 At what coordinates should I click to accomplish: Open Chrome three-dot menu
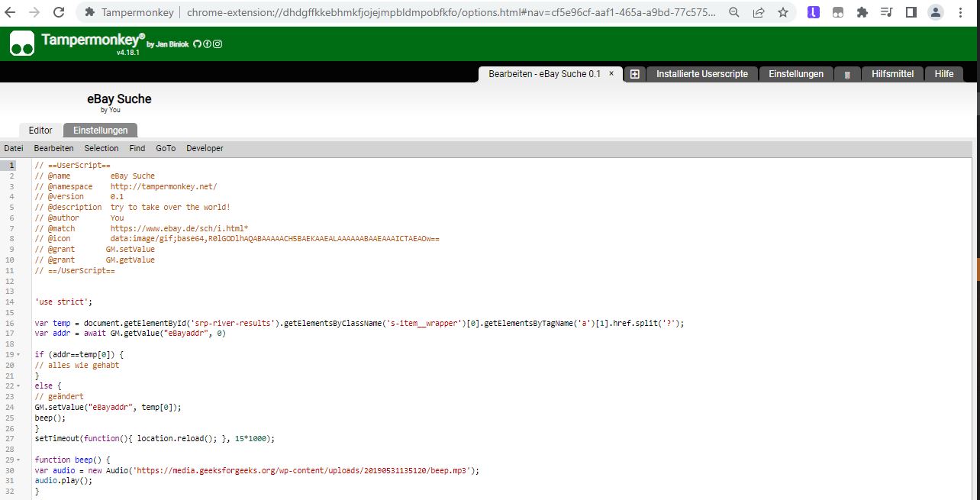coord(960,12)
